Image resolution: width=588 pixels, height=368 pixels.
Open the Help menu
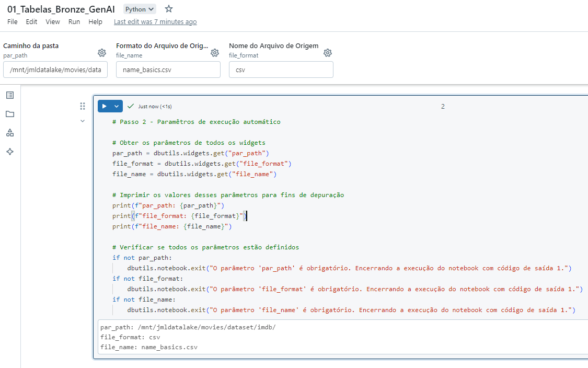[x=95, y=22]
